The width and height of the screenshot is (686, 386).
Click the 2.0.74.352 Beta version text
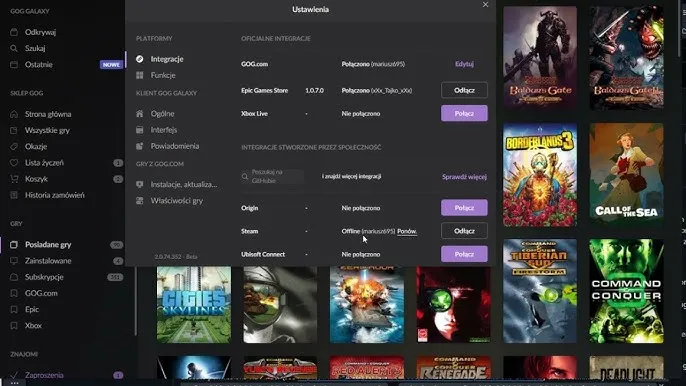(176, 256)
